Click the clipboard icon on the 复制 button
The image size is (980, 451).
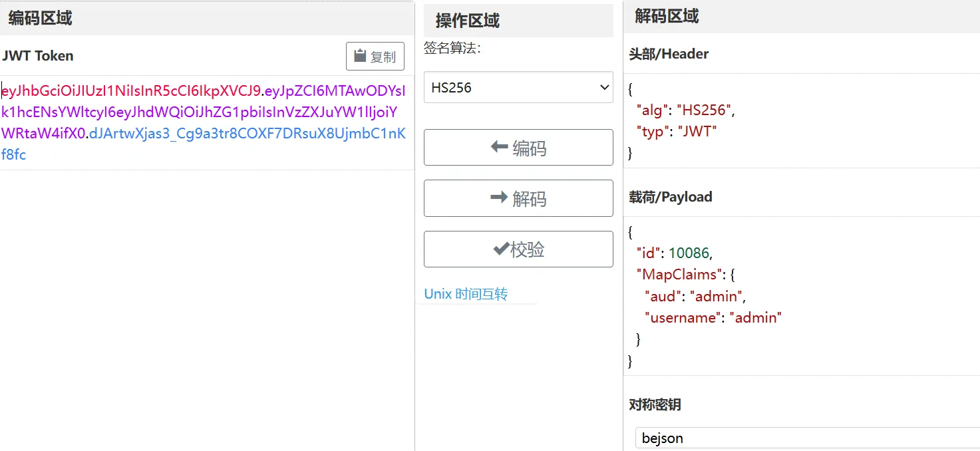pos(360,56)
